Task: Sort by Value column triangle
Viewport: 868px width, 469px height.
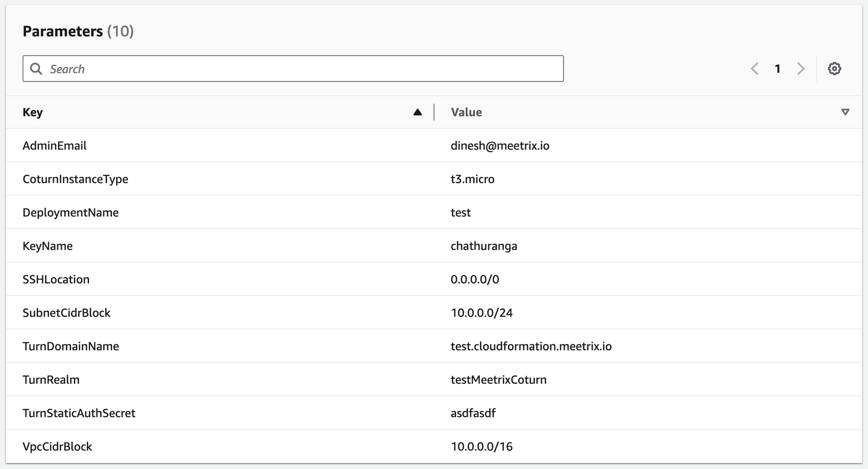Action: [x=845, y=112]
